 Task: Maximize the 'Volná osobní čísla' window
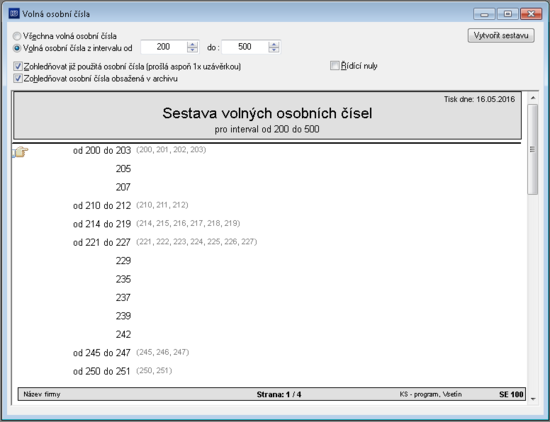pyautogui.click(x=508, y=14)
